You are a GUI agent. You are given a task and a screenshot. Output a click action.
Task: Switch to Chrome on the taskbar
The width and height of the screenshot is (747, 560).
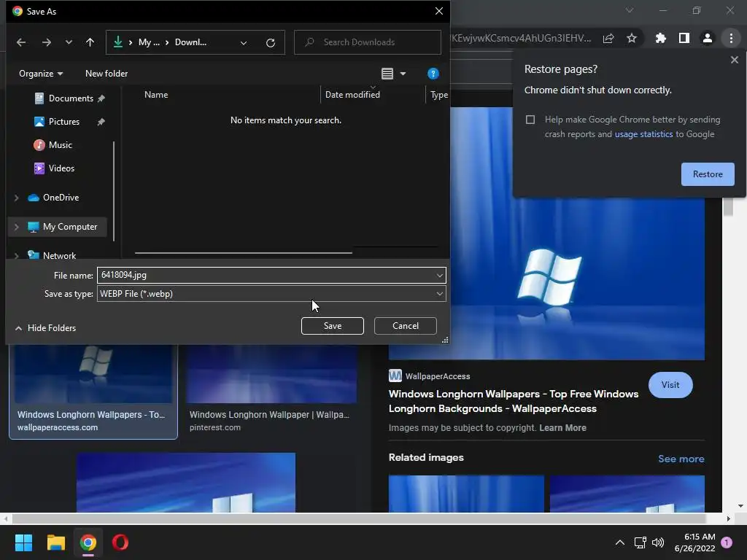pos(88,542)
